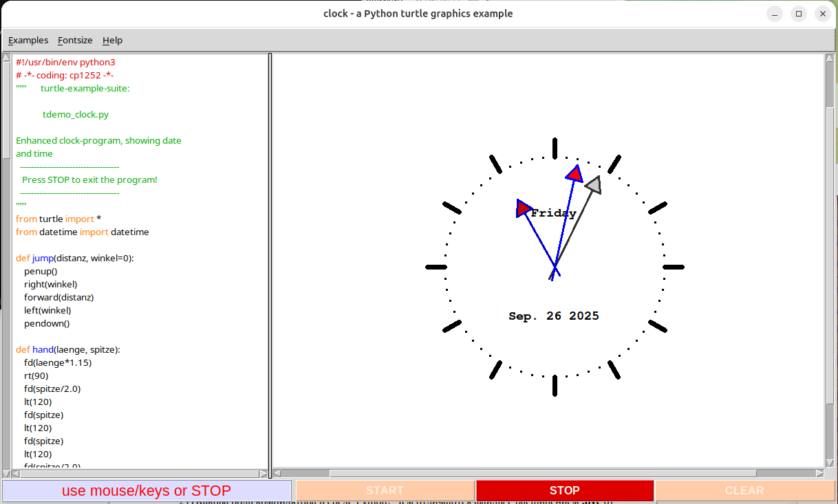Open the Fontsize menu
The width and height of the screenshot is (838, 504).
tap(74, 40)
